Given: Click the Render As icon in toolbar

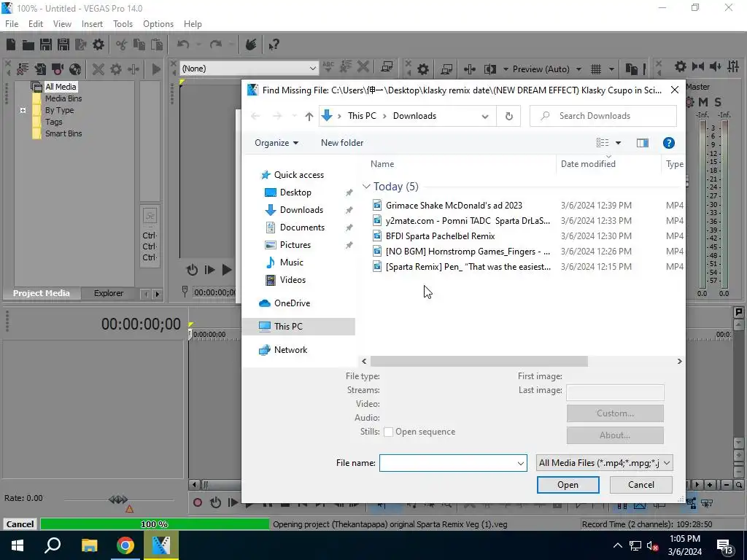Looking at the screenshot, I should [x=80, y=44].
